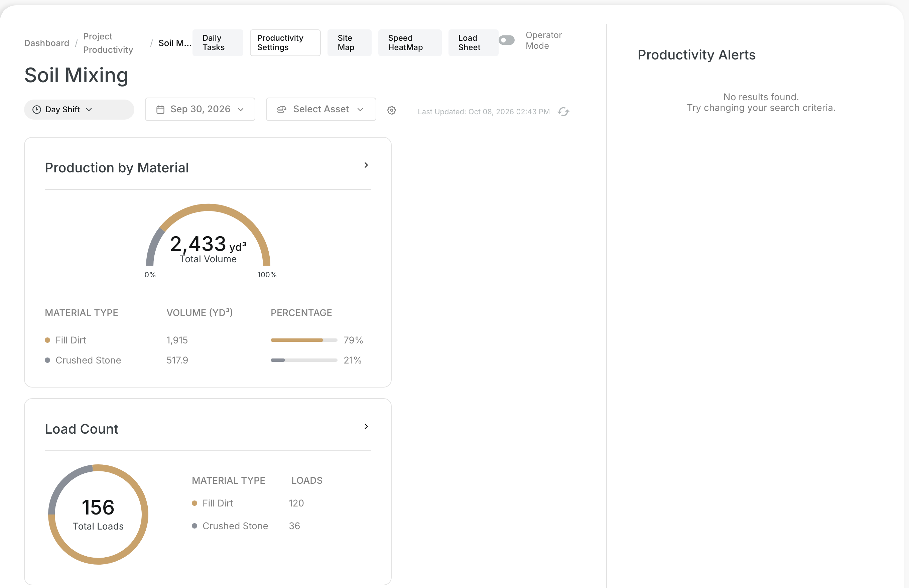Open the Day Shift dropdown
This screenshot has height=588, width=909.
pyautogui.click(x=79, y=110)
